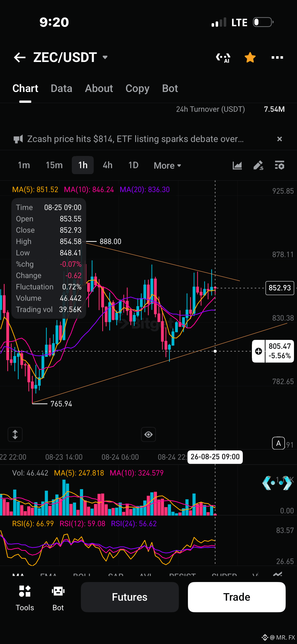Dismiss the news announcement banner
Viewport: 297px width, 644px height.
tap(279, 139)
